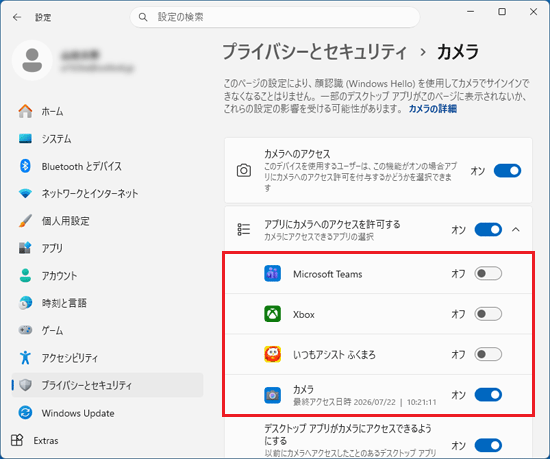
Task: Click カメラにアクセスできるアプリの選択 subtitle
Action: click(319, 237)
